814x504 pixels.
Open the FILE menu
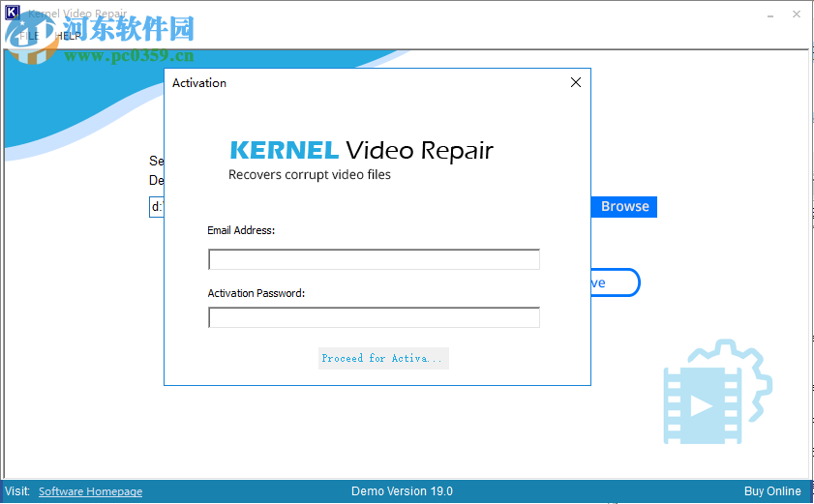29,36
